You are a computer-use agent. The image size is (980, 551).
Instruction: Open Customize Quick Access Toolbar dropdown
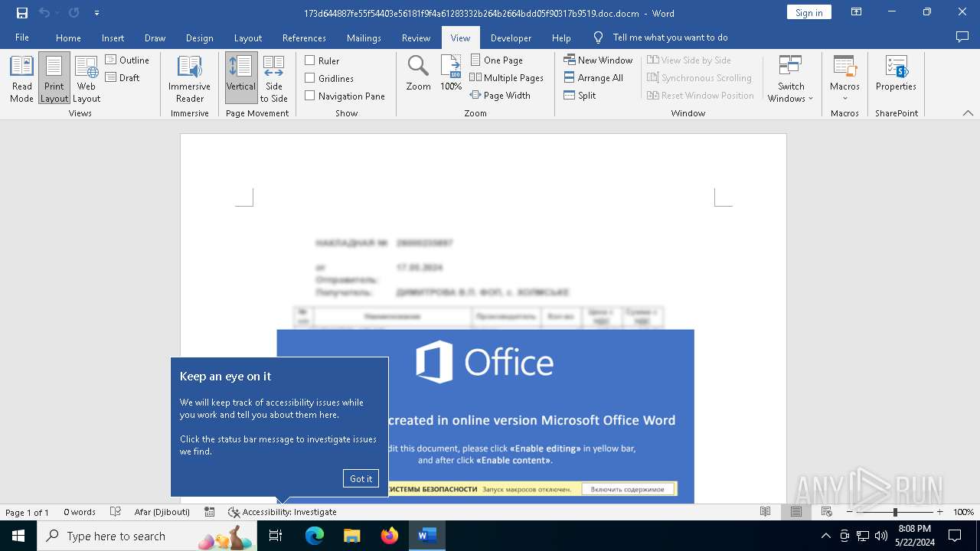96,13
